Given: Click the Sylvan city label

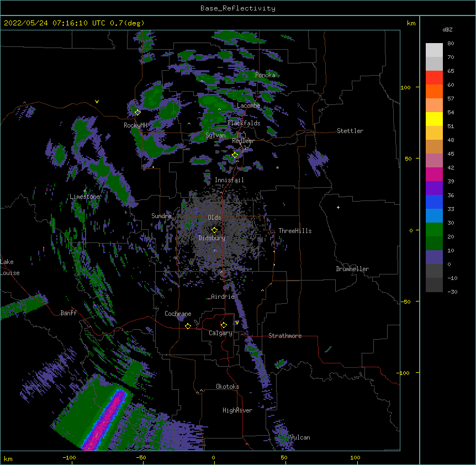Looking at the screenshot, I should tap(215, 135).
